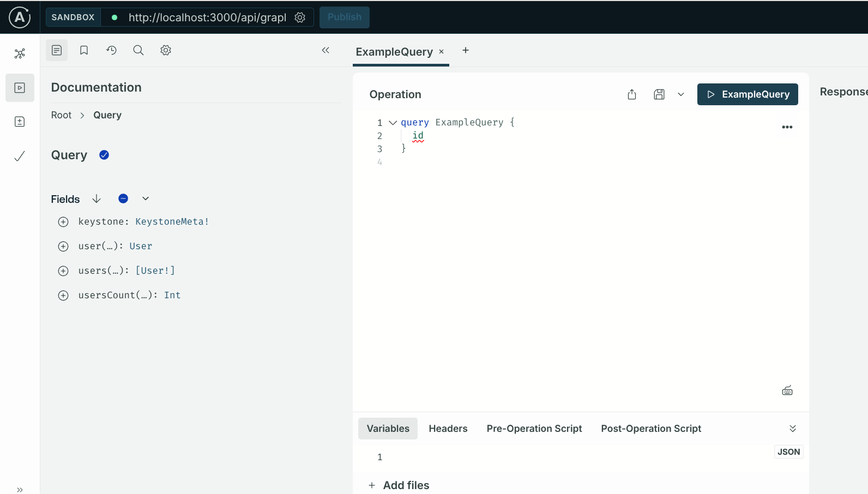The image size is (868, 494).
Task: Click the endpoint URL field
Action: point(207,17)
